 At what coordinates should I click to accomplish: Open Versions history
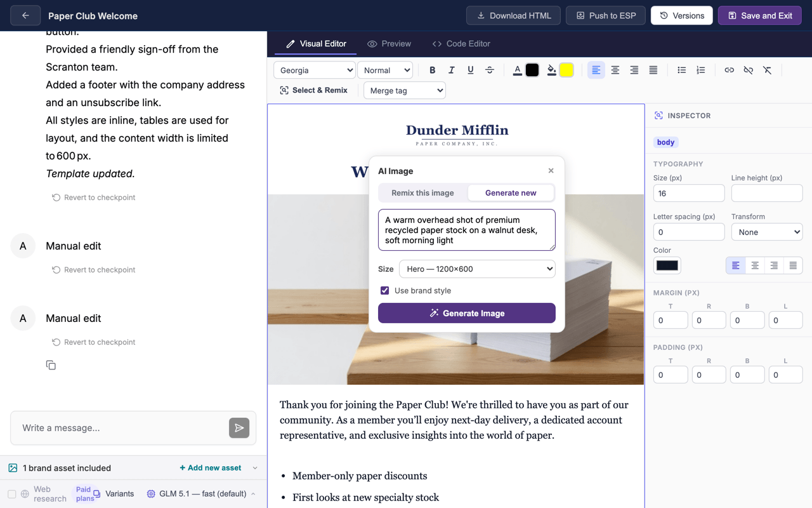[682, 16]
